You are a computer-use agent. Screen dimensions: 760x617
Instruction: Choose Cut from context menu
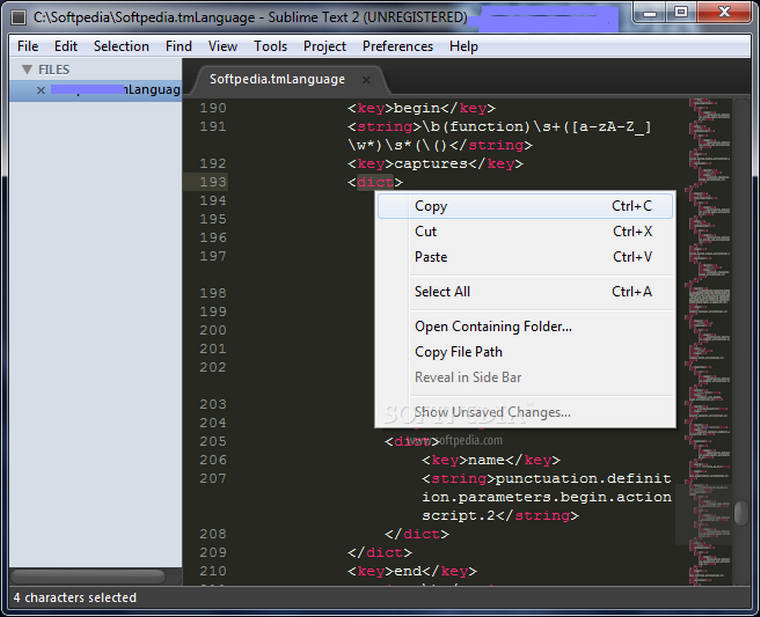coord(525,231)
